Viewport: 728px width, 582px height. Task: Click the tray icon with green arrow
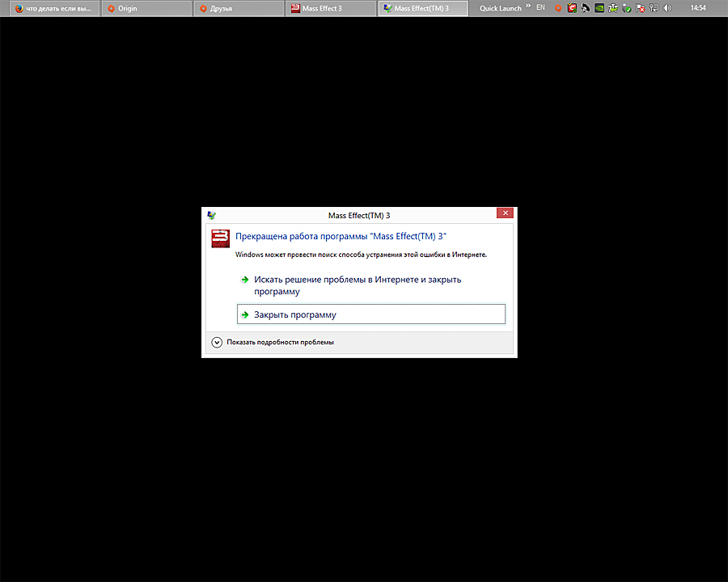pyautogui.click(x=613, y=8)
